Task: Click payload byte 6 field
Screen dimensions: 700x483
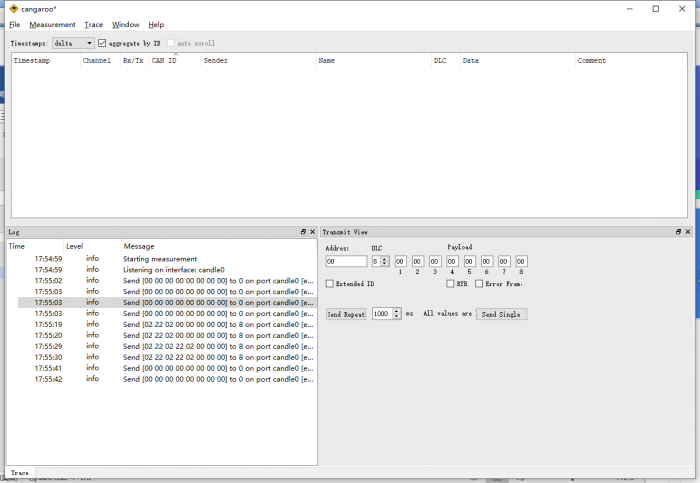Action: click(x=487, y=262)
